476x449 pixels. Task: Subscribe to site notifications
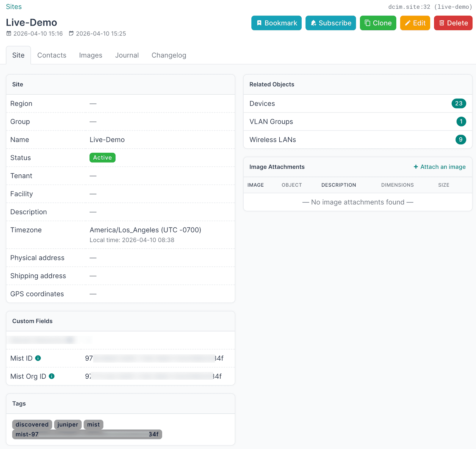331,23
